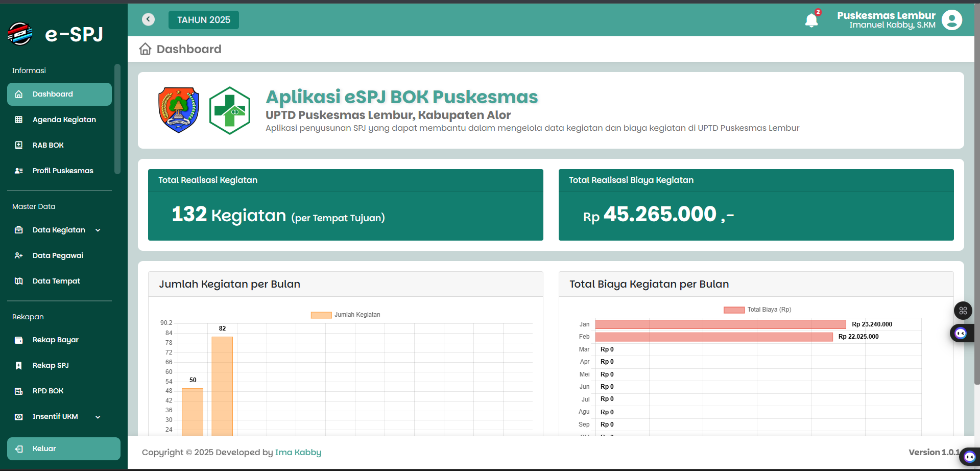Click the Keluar logout button

(64, 449)
